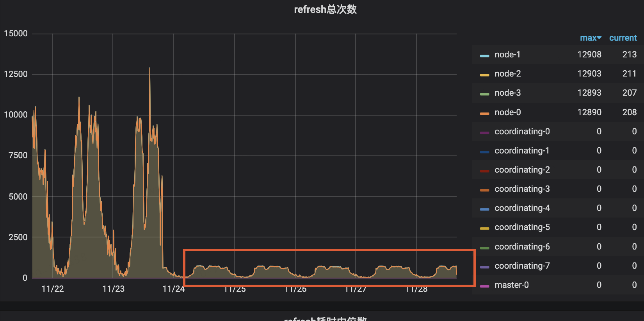Click node-3 current value 207
Viewport: 644px width, 321px height.
[x=630, y=93]
